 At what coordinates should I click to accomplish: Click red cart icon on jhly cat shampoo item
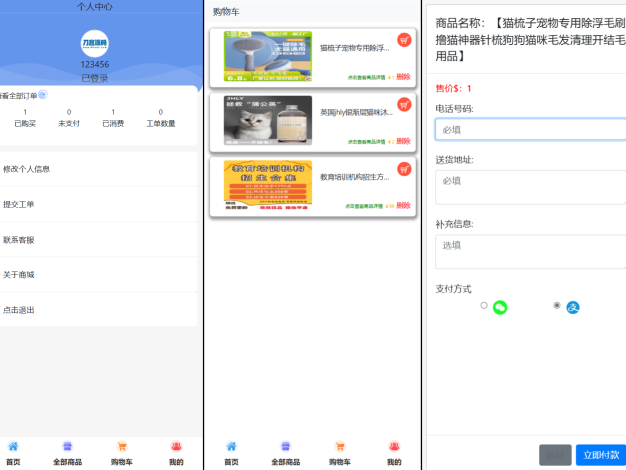(x=404, y=105)
